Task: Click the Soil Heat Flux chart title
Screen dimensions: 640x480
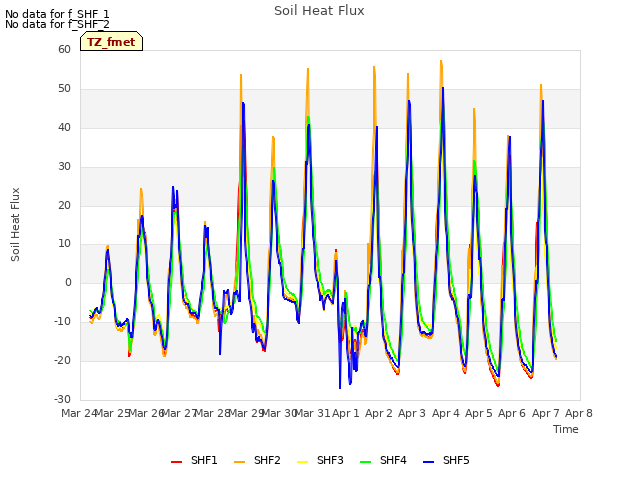Action: (319, 11)
